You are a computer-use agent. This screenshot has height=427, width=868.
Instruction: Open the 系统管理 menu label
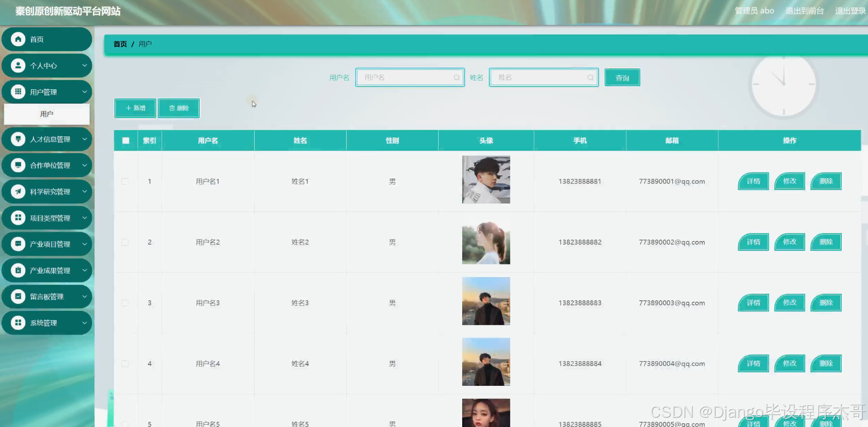43,323
